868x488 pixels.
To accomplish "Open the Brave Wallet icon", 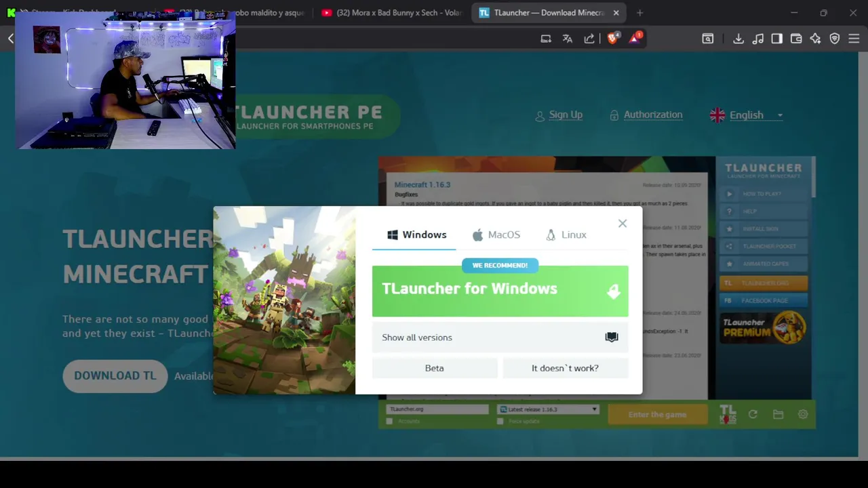I will [796, 39].
